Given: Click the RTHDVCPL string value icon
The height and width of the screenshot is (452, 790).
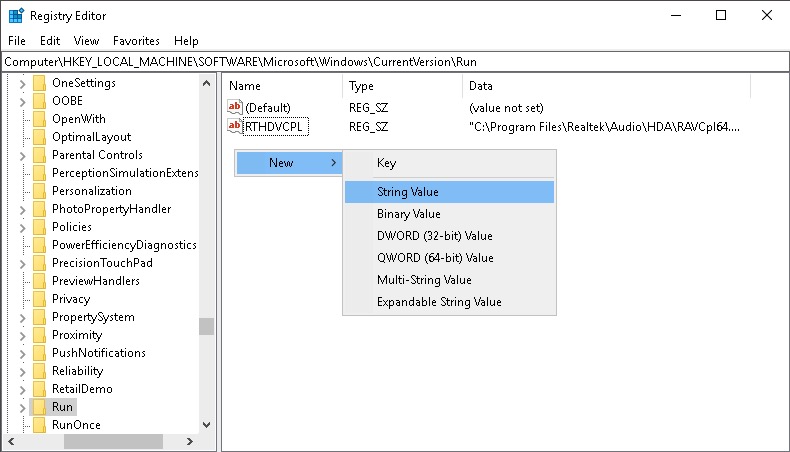Looking at the screenshot, I should (x=235, y=126).
